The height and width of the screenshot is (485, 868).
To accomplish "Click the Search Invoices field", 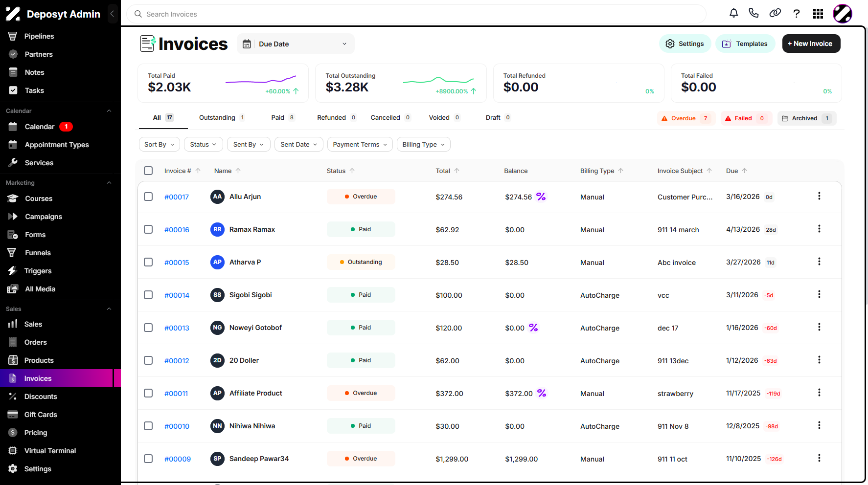I will (416, 14).
